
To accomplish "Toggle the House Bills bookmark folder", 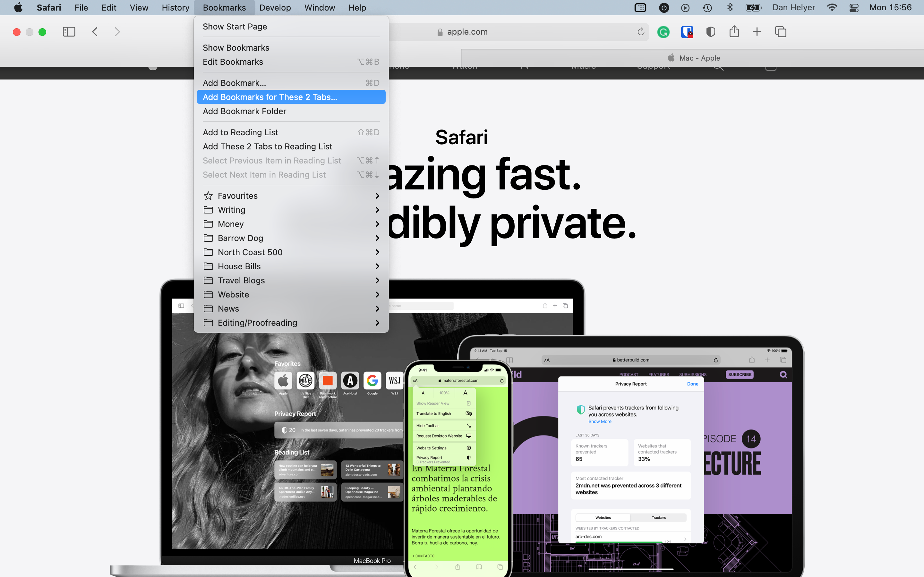I will click(x=291, y=266).
